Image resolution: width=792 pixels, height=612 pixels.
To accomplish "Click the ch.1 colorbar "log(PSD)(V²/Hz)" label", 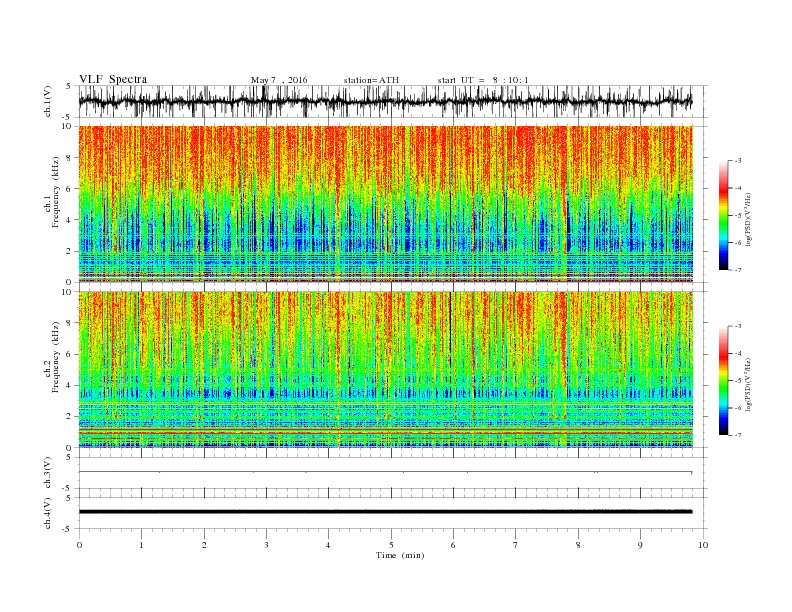I will click(x=748, y=219).
